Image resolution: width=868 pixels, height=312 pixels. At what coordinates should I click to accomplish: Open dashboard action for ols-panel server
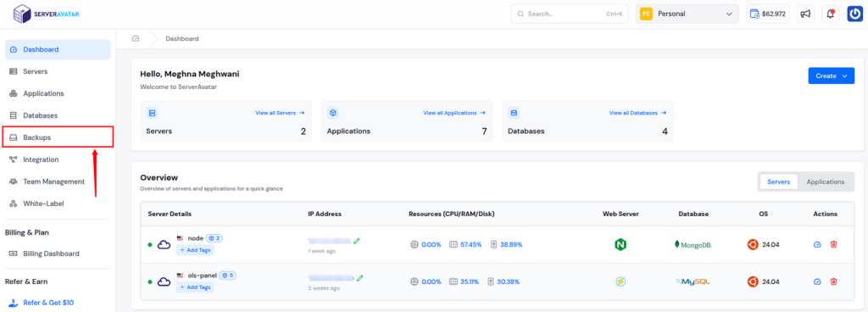[817, 281]
